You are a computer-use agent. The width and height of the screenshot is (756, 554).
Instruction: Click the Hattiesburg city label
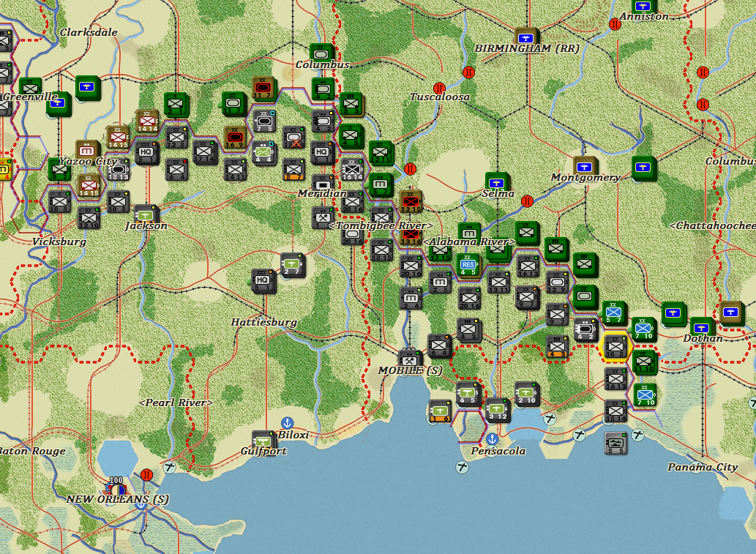pos(263,322)
